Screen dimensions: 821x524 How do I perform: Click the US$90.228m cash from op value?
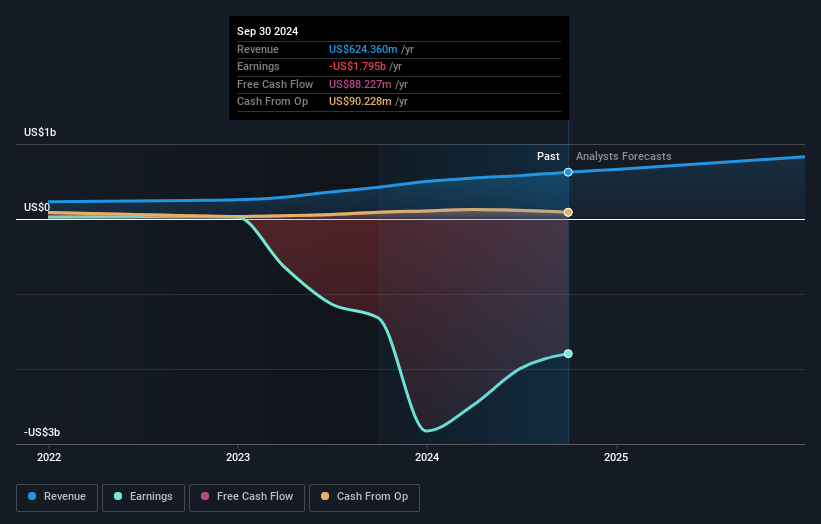360,102
